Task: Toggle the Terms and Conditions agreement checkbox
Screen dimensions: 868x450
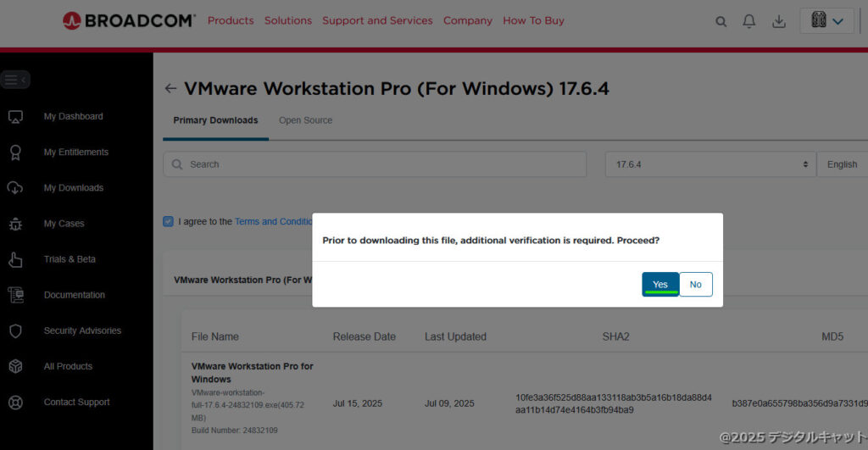Action: pos(168,222)
